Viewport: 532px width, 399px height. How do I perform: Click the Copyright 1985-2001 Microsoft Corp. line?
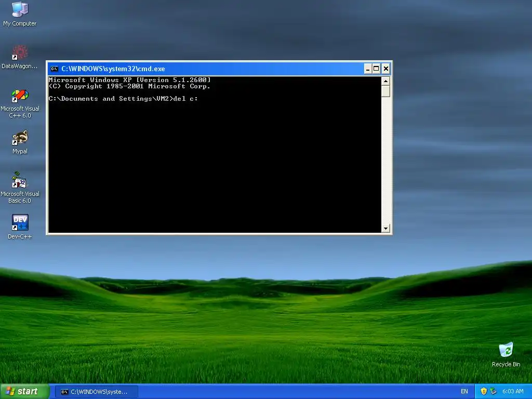(129, 86)
